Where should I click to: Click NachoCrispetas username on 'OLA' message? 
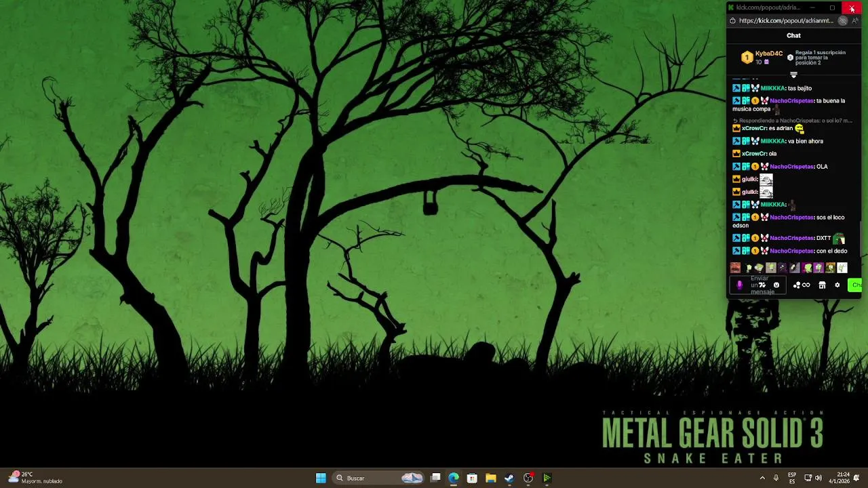791,167
